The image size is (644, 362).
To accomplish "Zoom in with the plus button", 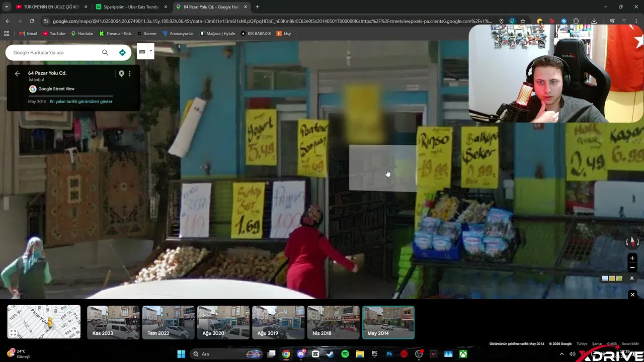I will pyautogui.click(x=632, y=258).
